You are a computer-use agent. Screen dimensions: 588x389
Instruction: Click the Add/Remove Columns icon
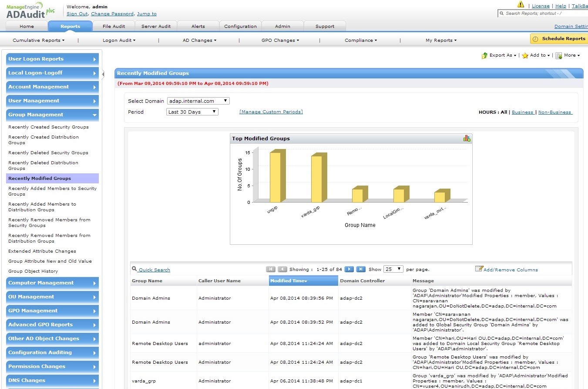pos(479,269)
